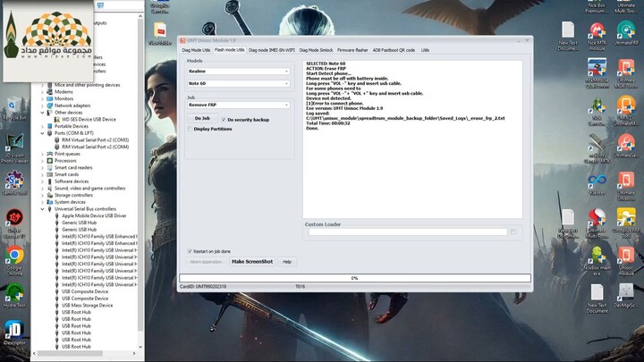The image size is (644, 362).
Task: Open the Octoplus FRP Tool shortcut
Action: point(626,223)
